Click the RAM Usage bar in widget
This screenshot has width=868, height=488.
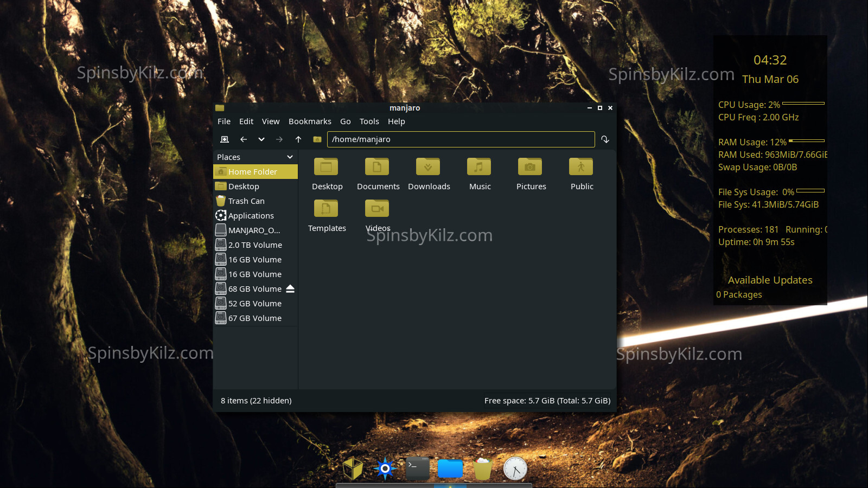click(807, 141)
